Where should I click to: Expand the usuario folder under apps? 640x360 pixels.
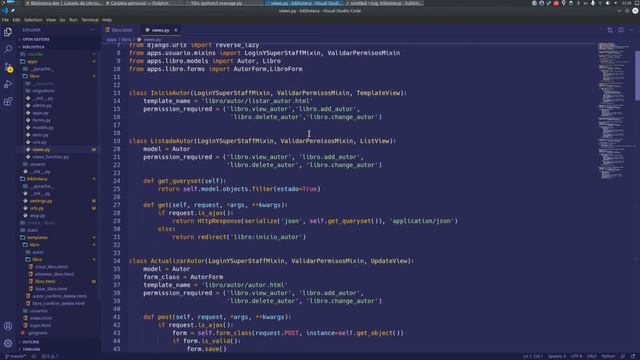tap(38, 164)
